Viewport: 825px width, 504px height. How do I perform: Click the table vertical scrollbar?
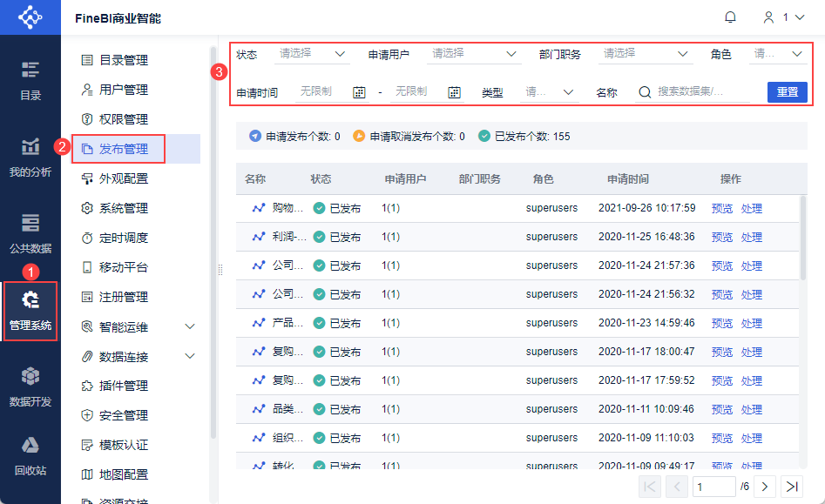(x=803, y=238)
